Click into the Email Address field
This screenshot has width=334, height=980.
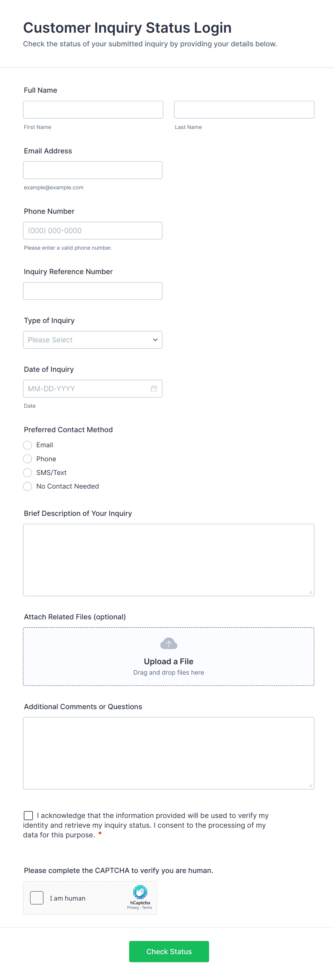92,170
